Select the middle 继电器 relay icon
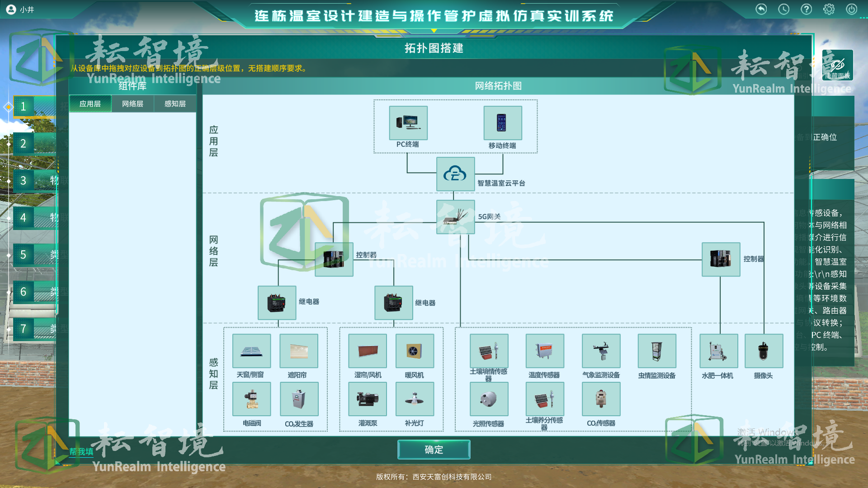The height and width of the screenshot is (488, 868). pyautogui.click(x=394, y=303)
